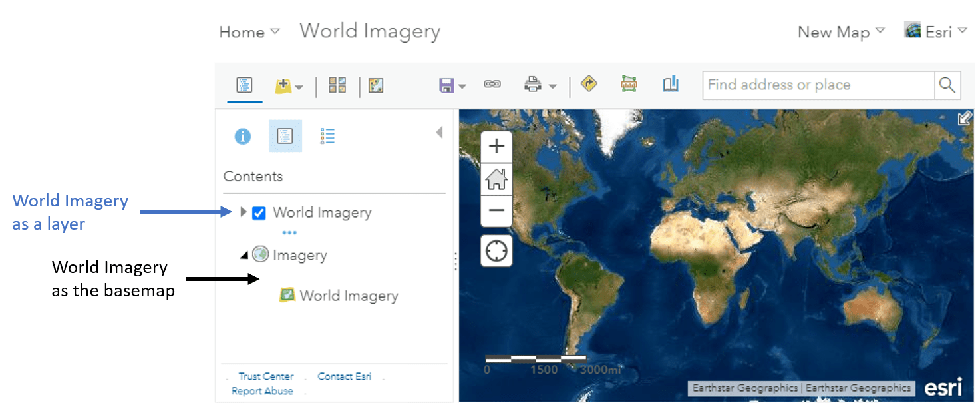
Task: Click the default extent home button
Action: 496,179
